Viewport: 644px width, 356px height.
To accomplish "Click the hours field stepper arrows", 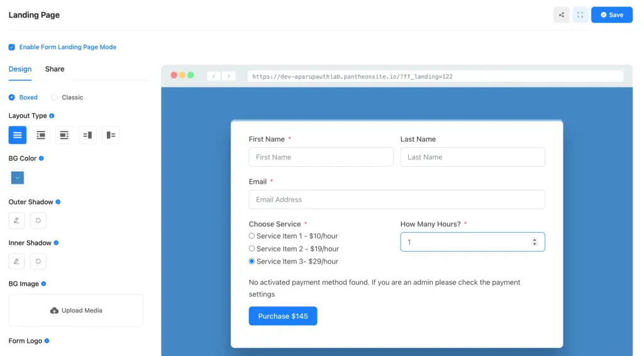I will [x=535, y=242].
